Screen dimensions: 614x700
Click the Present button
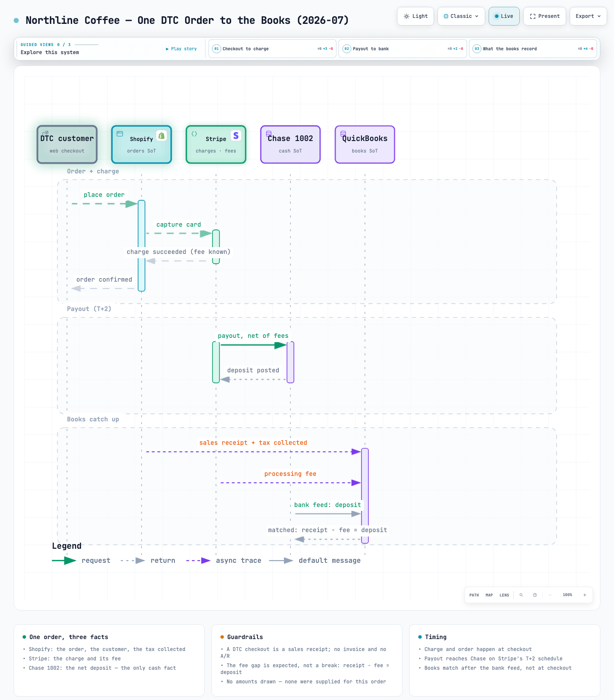click(545, 16)
